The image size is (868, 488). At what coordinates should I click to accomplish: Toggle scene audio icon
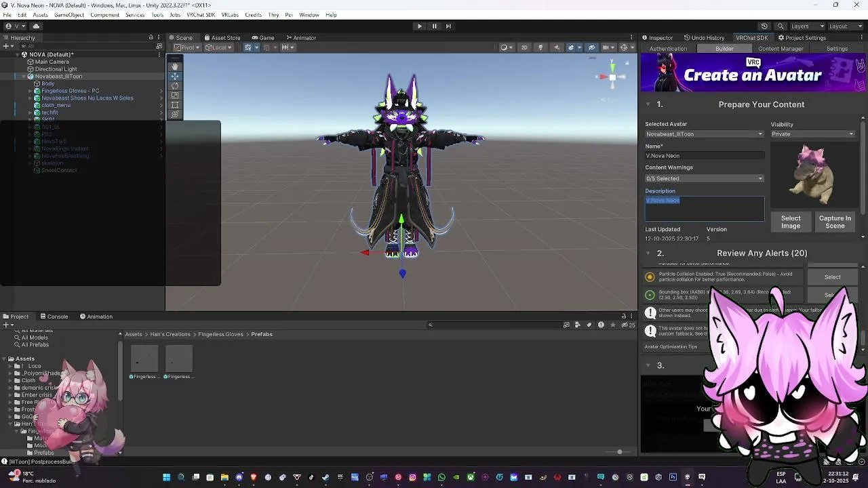(557, 47)
